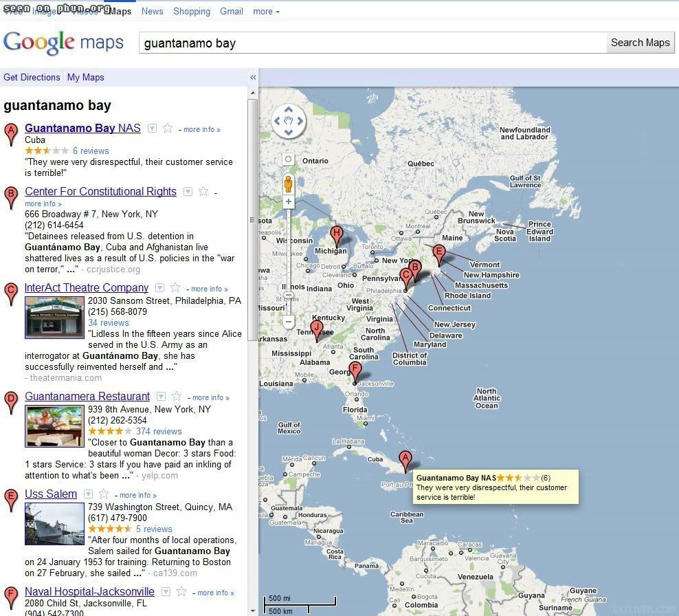Click map marker F near Jacksonville
This screenshot has height=616, width=679.
click(355, 371)
